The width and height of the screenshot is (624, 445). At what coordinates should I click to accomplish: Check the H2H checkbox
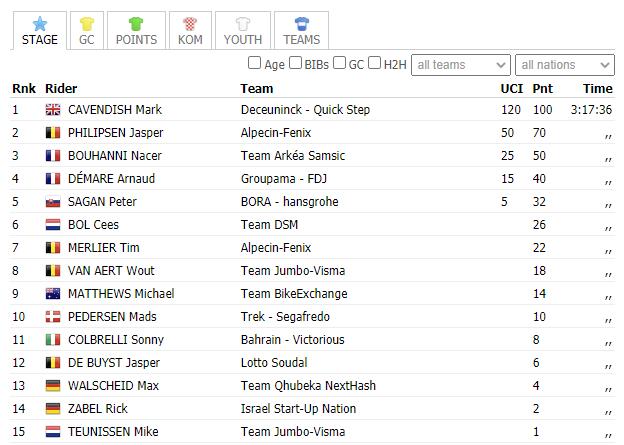coord(374,63)
